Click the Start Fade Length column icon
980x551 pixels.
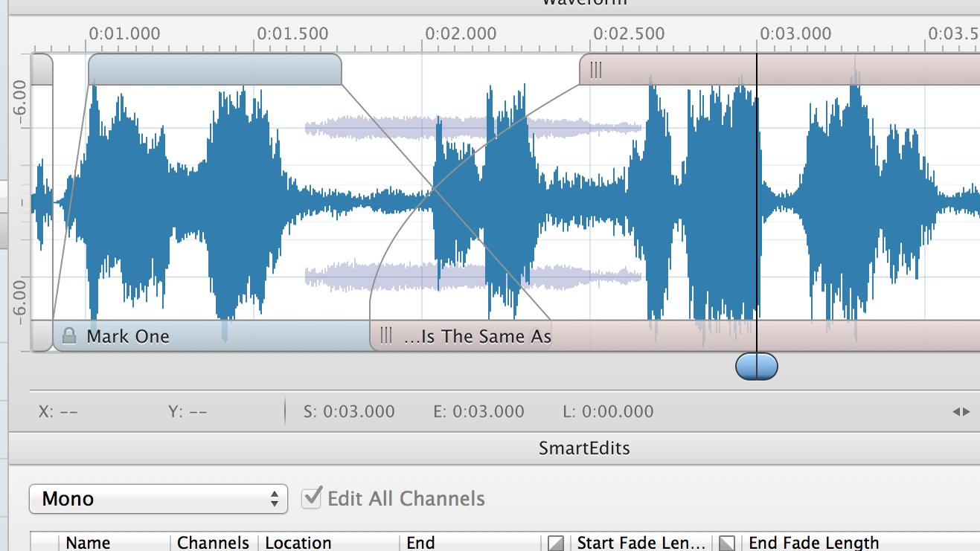point(555,543)
